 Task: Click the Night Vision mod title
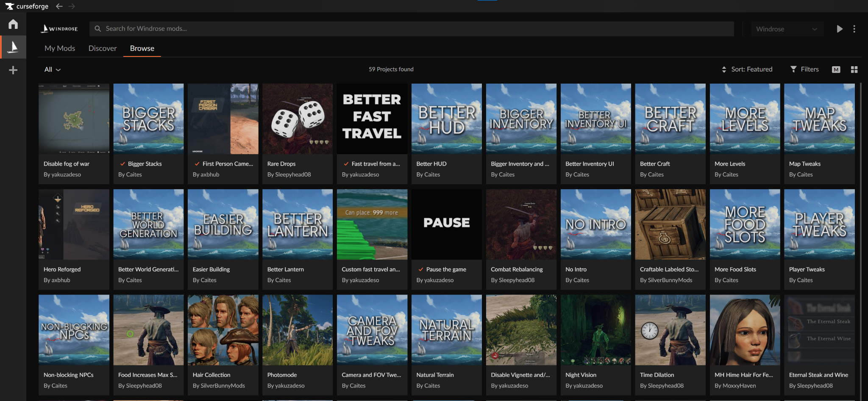(581, 375)
